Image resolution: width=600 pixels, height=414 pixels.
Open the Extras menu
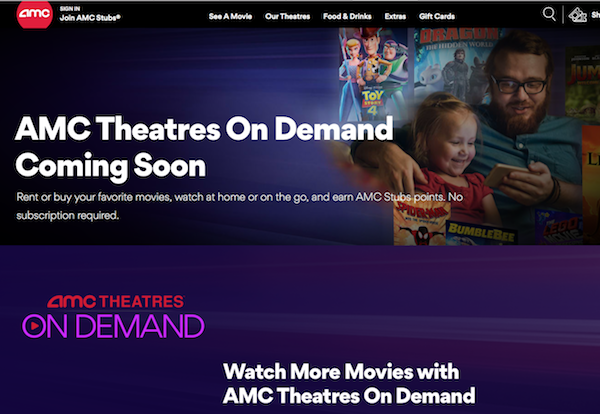click(395, 16)
